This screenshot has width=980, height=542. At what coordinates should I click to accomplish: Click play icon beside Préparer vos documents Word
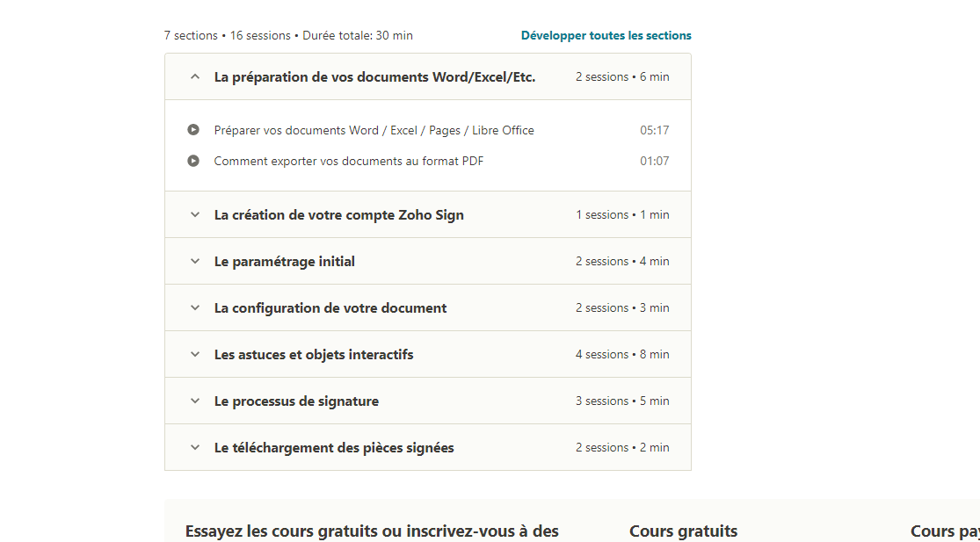pyautogui.click(x=193, y=130)
